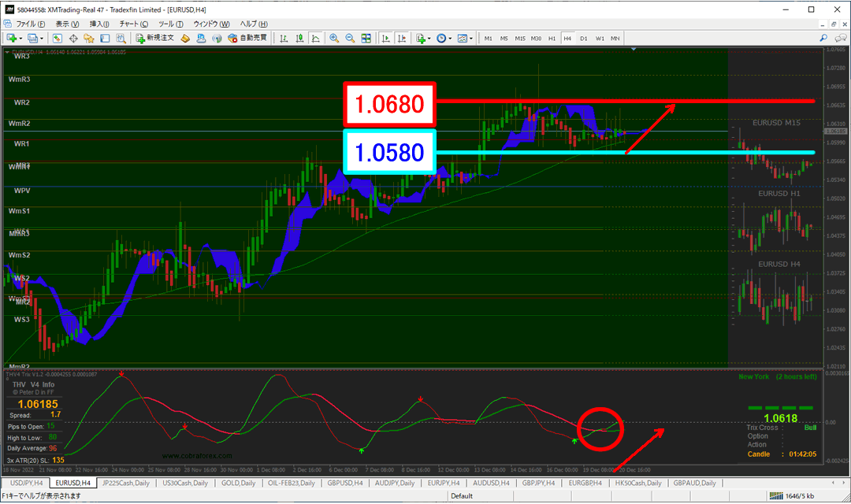Screen dimensions: 851x504
Task: Select the M30 timeframe
Action: [537, 39]
